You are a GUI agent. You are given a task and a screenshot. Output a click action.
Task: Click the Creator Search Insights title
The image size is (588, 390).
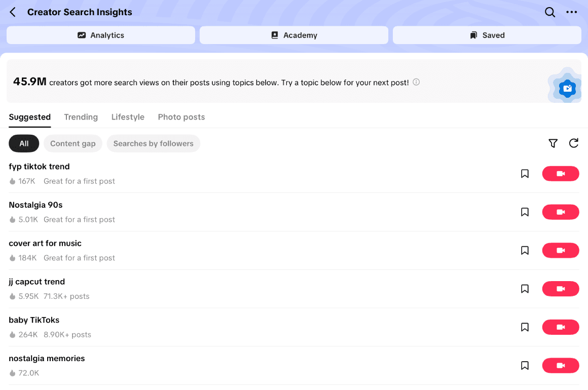click(80, 12)
